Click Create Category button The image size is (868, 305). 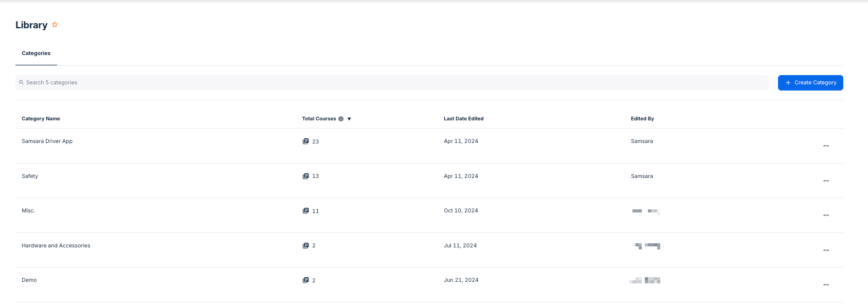pyautogui.click(x=810, y=83)
